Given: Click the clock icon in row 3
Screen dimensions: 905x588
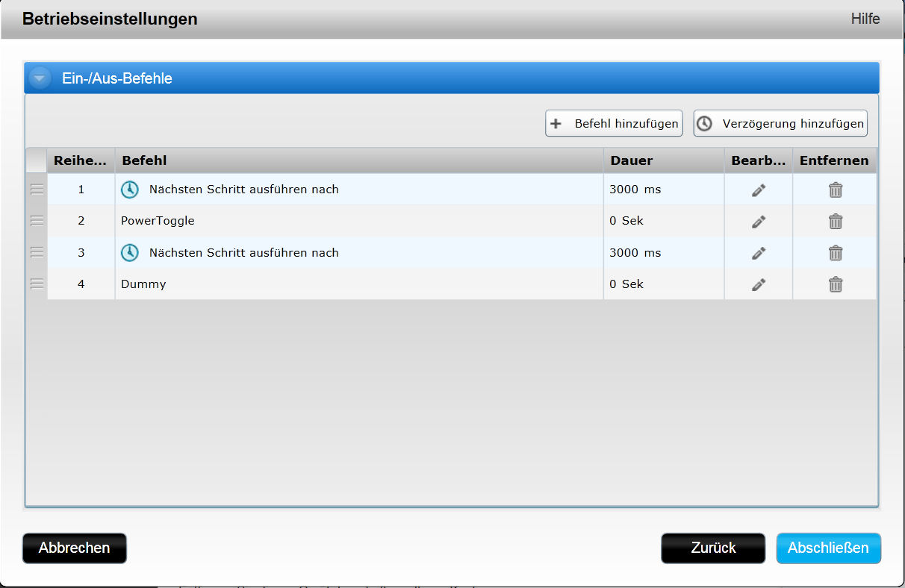Looking at the screenshot, I should coord(130,253).
